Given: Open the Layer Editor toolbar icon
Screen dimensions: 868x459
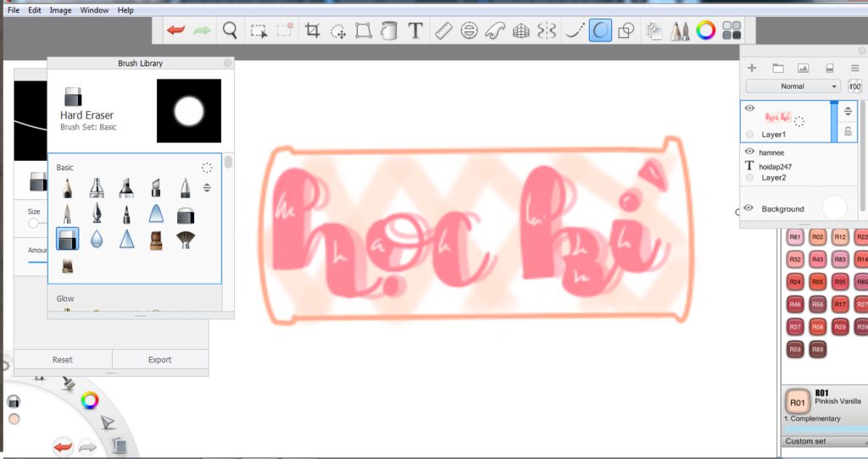Looking at the screenshot, I should coord(654,31).
